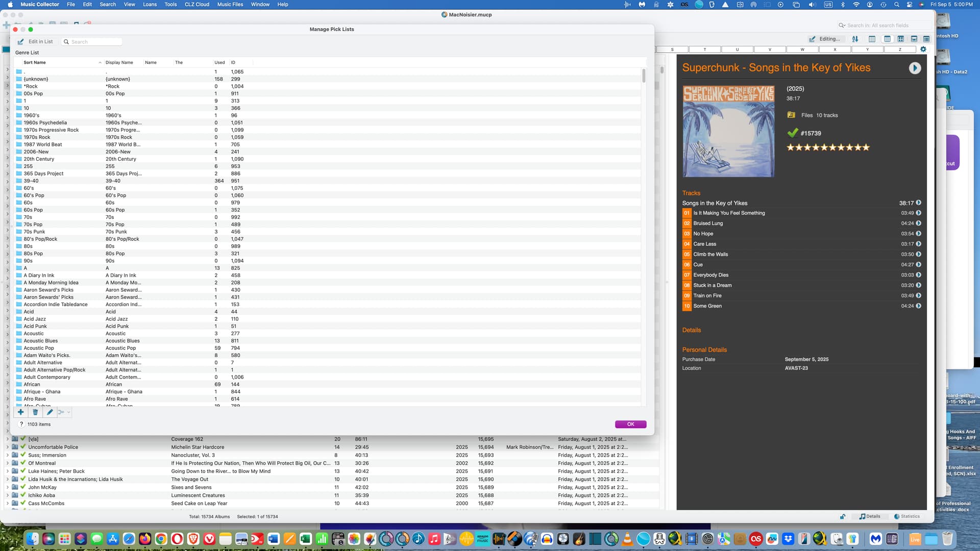980x551 pixels.
Task: Expand the Of Montreal album row
Action: (x=7, y=463)
